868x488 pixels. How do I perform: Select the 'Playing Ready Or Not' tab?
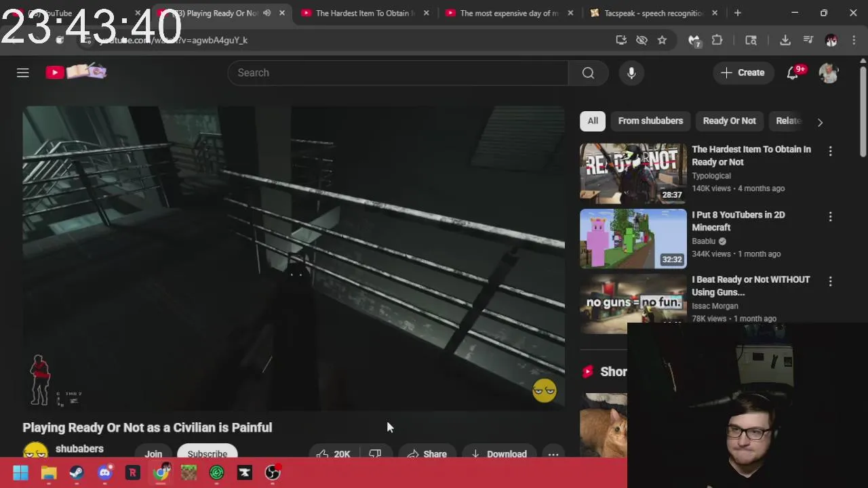tap(217, 13)
